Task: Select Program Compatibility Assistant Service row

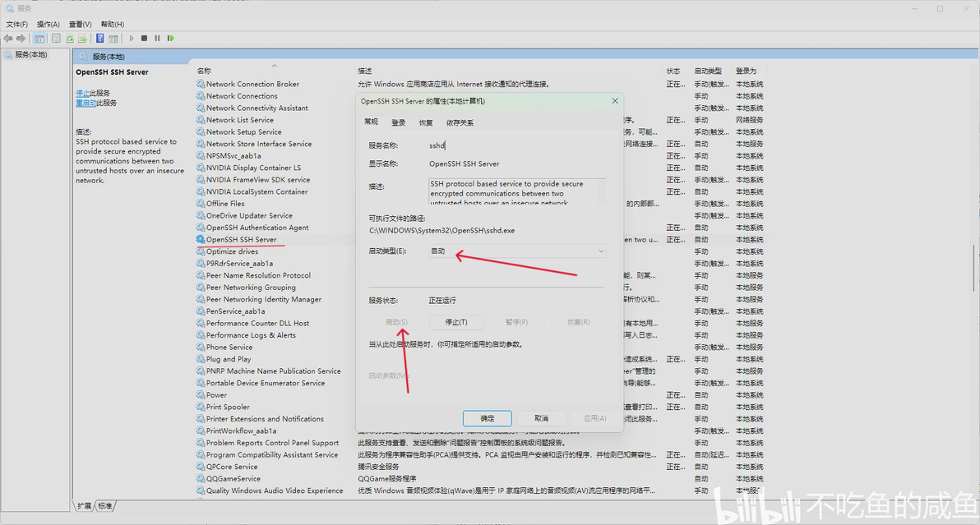Action: pyautogui.click(x=272, y=455)
